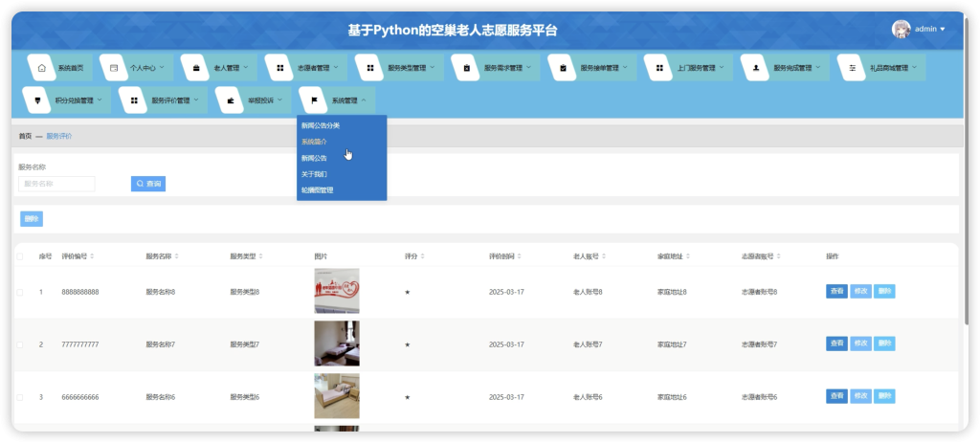Click 删除 for row 服务名称6
Image resolution: width=980 pixels, height=443 pixels.
(x=884, y=396)
